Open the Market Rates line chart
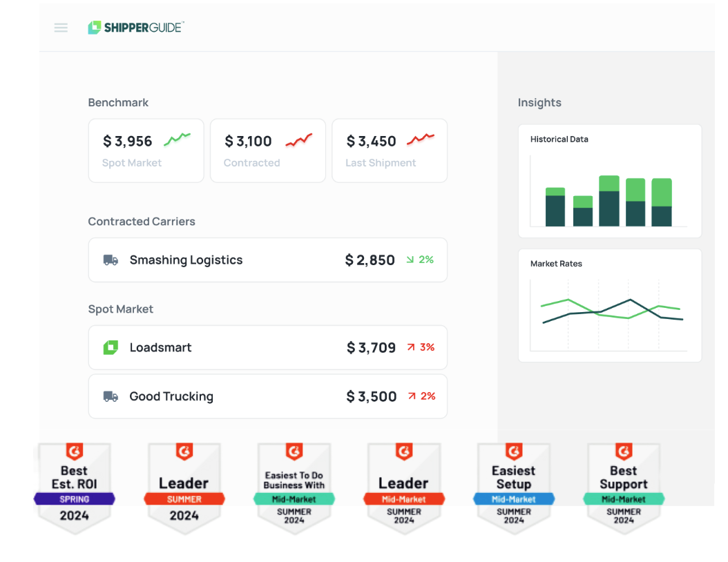This screenshot has height=562, width=728. coord(609,306)
